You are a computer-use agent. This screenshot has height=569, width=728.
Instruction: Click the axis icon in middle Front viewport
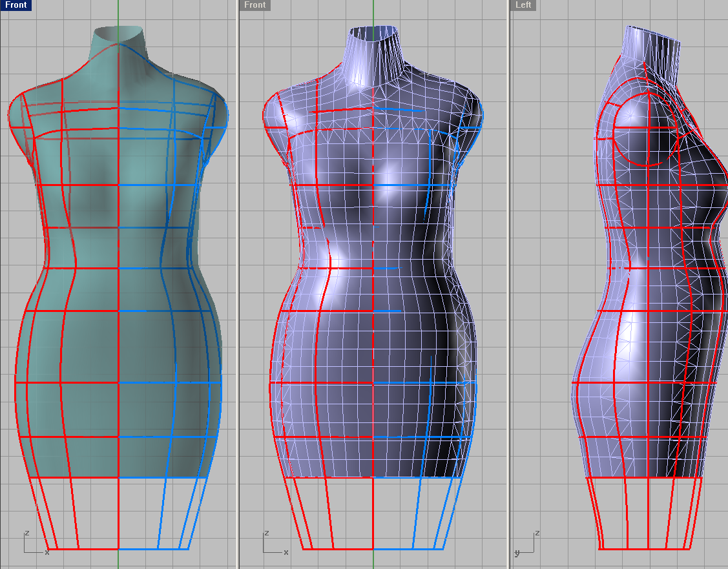coord(275,543)
